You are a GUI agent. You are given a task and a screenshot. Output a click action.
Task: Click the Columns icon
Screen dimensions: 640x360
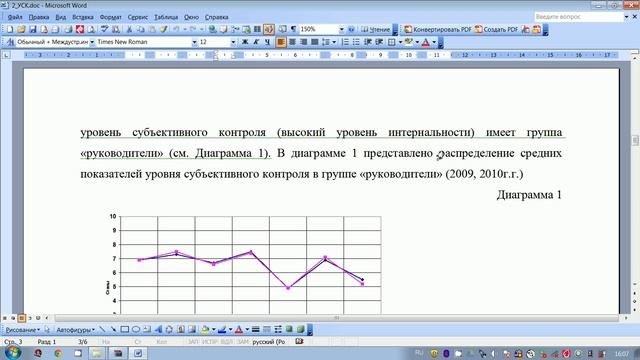(x=257, y=29)
